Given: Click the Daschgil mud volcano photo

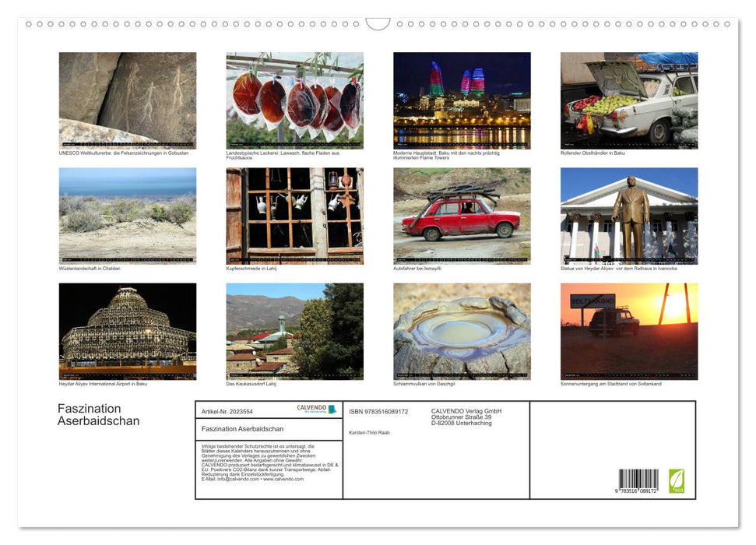Looking at the screenshot, I should click(461, 329).
